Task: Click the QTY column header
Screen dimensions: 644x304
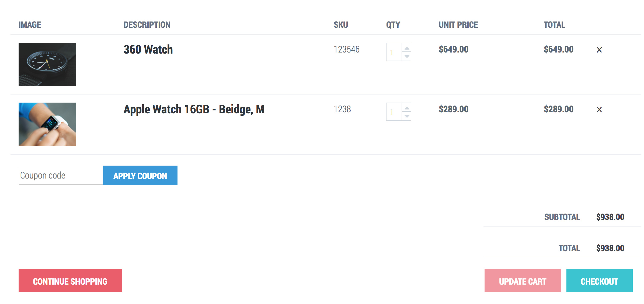Action: click(393, 25)
